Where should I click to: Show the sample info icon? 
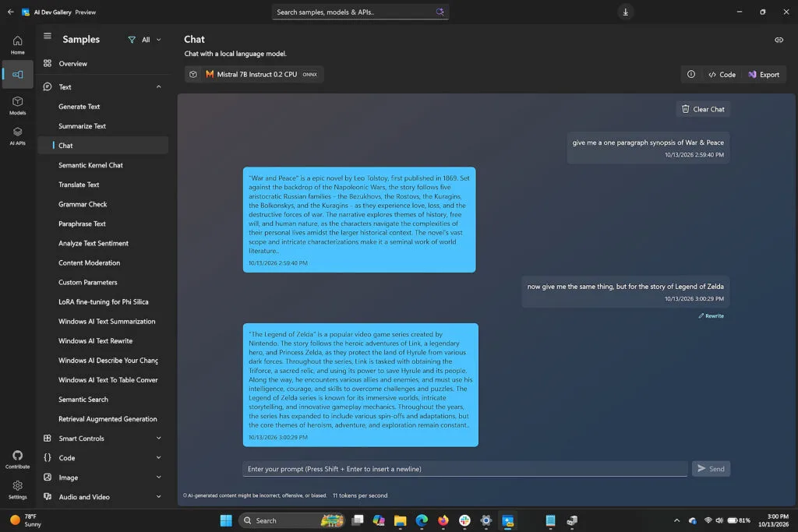click(x=691, y=74)
